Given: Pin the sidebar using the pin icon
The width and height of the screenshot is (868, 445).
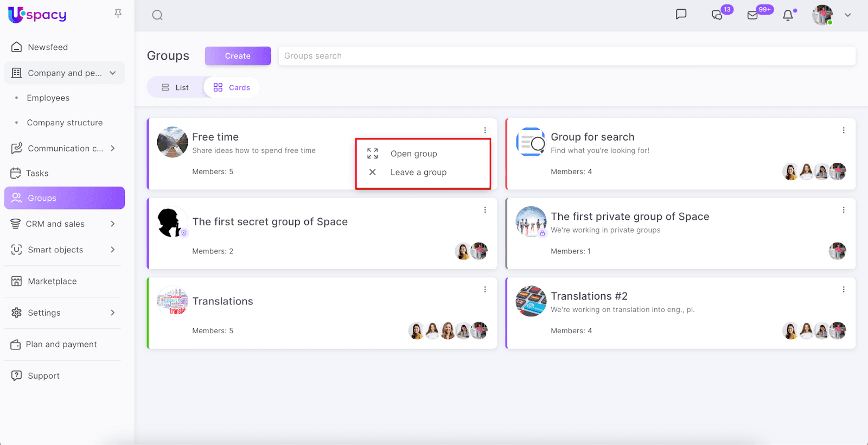Looking at the screenshot, I should click(118, 14).
